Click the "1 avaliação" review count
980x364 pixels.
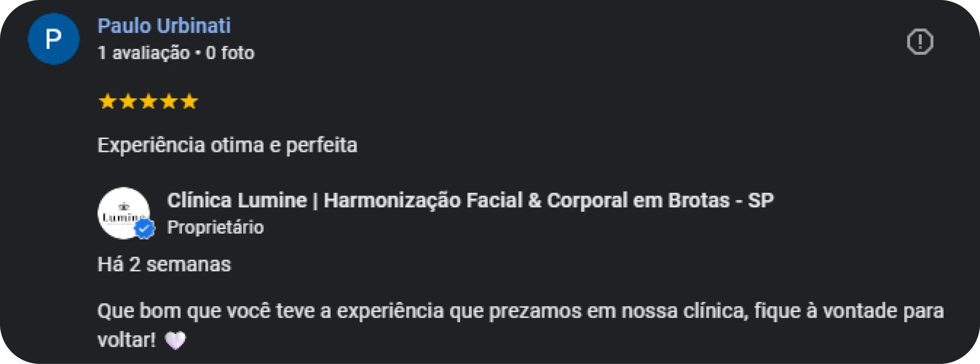144,53
